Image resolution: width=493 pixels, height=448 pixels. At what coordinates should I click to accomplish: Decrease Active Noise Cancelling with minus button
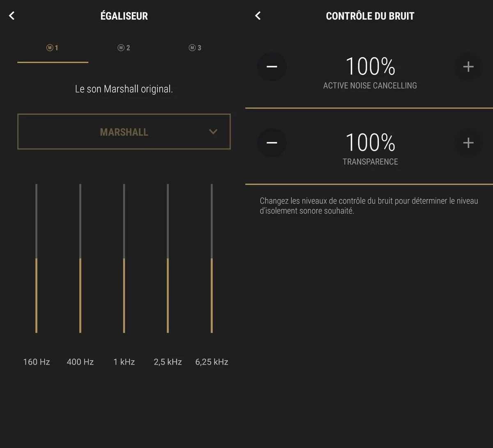(272, 67)
